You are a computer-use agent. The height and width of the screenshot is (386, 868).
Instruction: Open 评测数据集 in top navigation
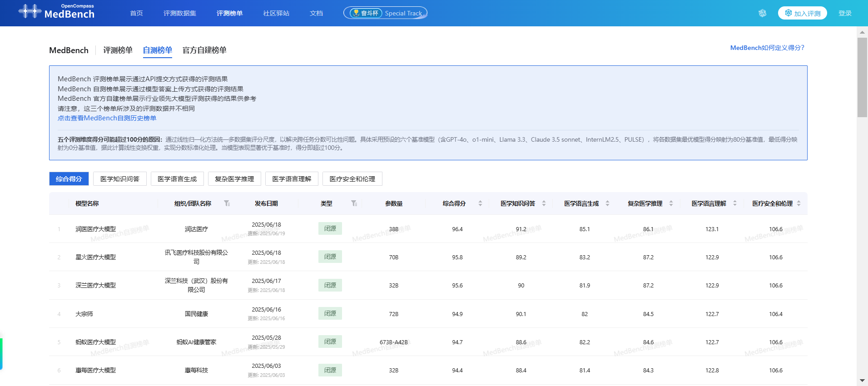point(180,13)
